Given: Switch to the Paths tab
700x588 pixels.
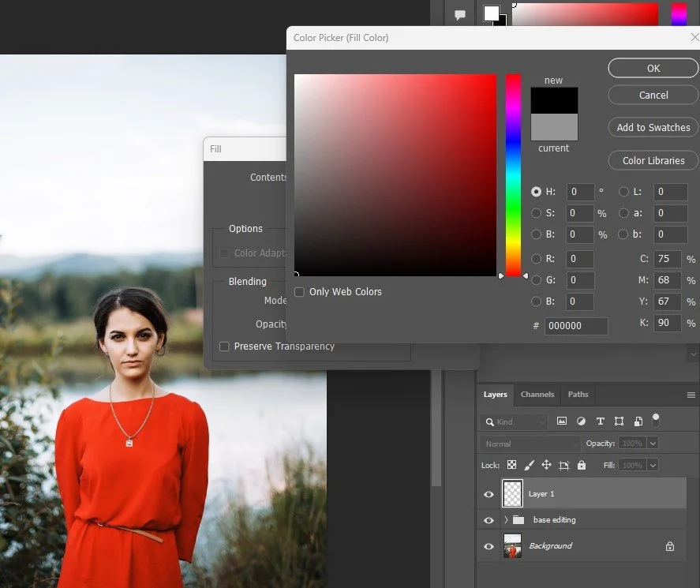Looking at the screenshot, I should [578, 395].
